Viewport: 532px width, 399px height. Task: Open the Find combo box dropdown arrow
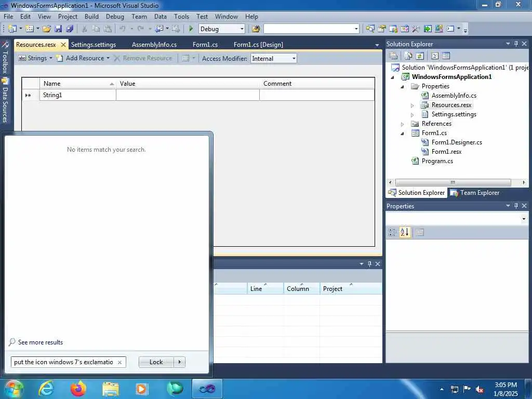point(356,29)
